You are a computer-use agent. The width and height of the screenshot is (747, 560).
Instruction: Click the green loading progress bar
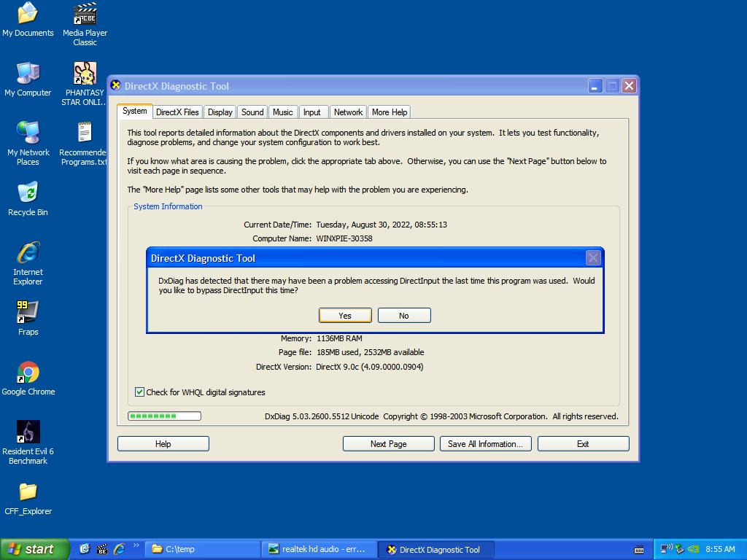(x=164, y=416)
